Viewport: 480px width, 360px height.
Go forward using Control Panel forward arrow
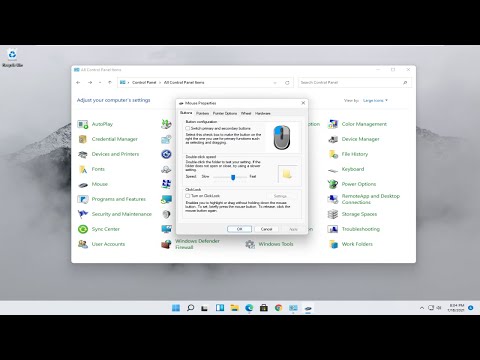(x=90, y=83)
